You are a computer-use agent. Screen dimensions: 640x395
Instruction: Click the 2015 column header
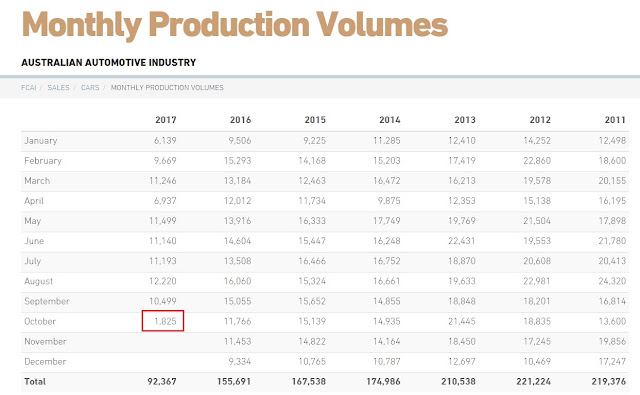315,120
